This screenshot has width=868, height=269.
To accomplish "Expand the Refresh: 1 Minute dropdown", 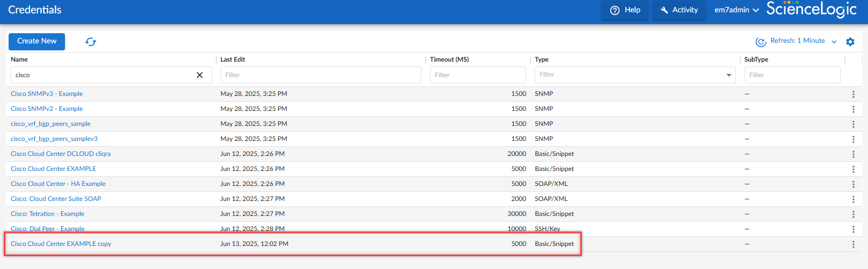I will [x=804, y=41].
